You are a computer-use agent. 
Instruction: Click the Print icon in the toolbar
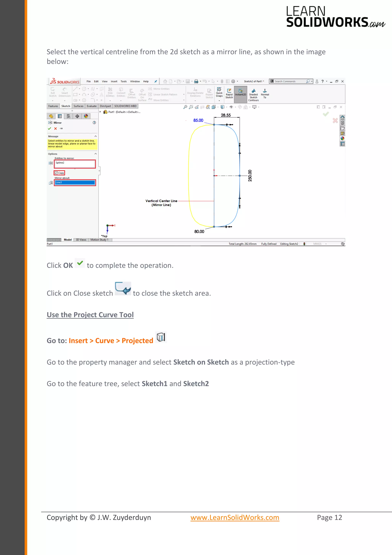pos(196,81)
